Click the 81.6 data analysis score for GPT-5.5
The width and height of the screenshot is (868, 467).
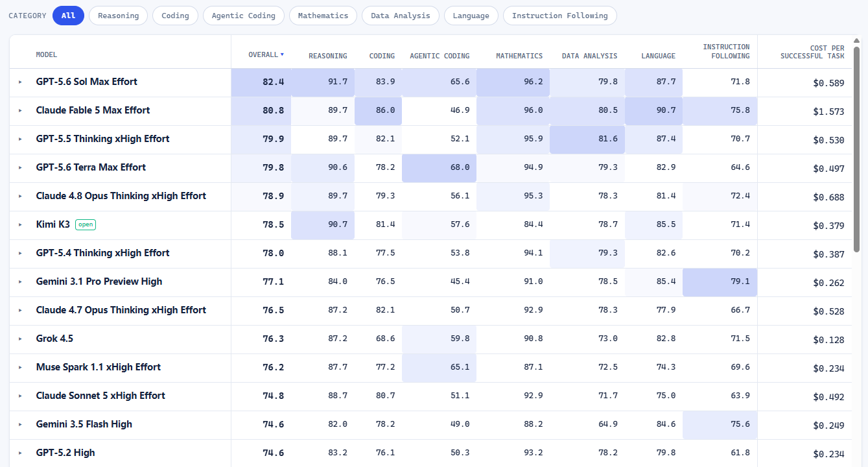pyautogui.click(x=607, y=139)
